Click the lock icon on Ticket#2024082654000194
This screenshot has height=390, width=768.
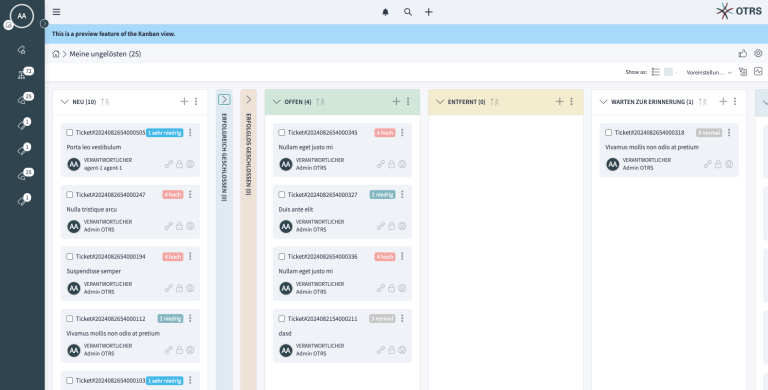[x=179, y=288]
